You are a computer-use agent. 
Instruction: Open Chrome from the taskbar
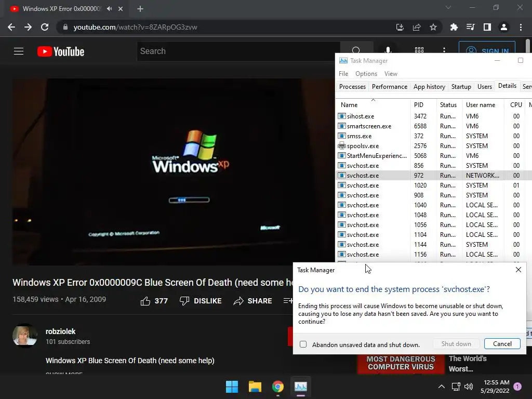[277, 387]
